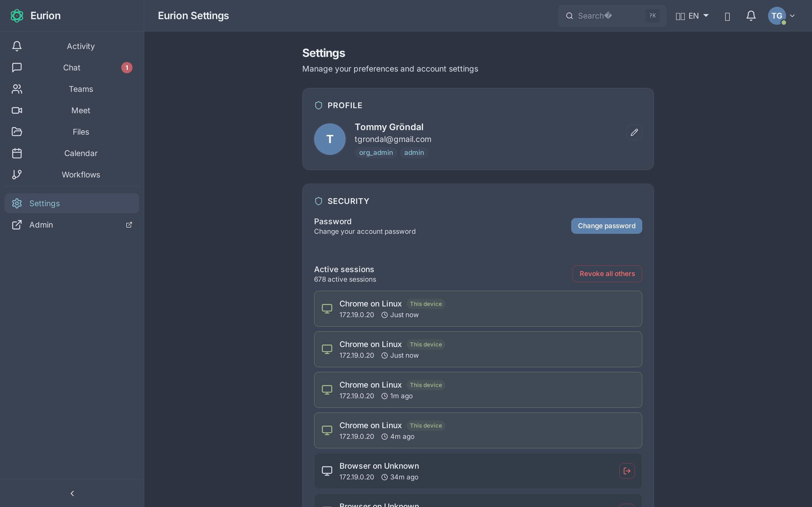Image resolution: width=812 pixels, height=507 pixels.
Task: Select the Workflows branch icon
Action: coord(17,174)
